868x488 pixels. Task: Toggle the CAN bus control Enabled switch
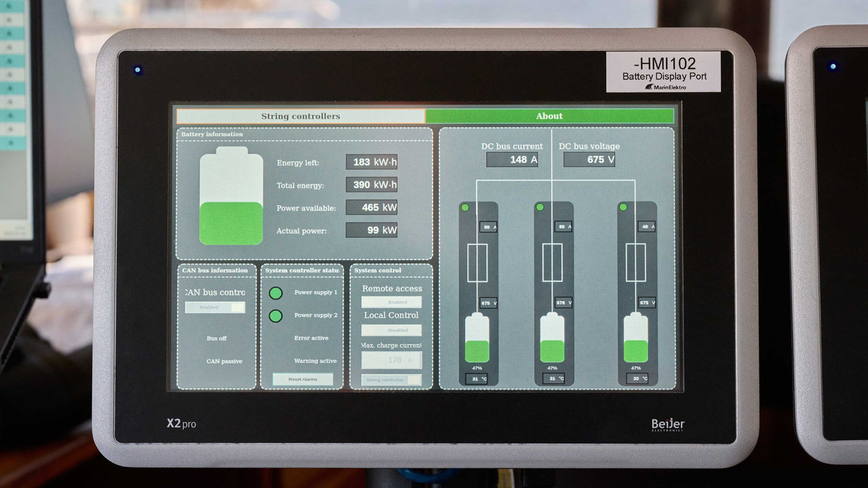[214, 307]
